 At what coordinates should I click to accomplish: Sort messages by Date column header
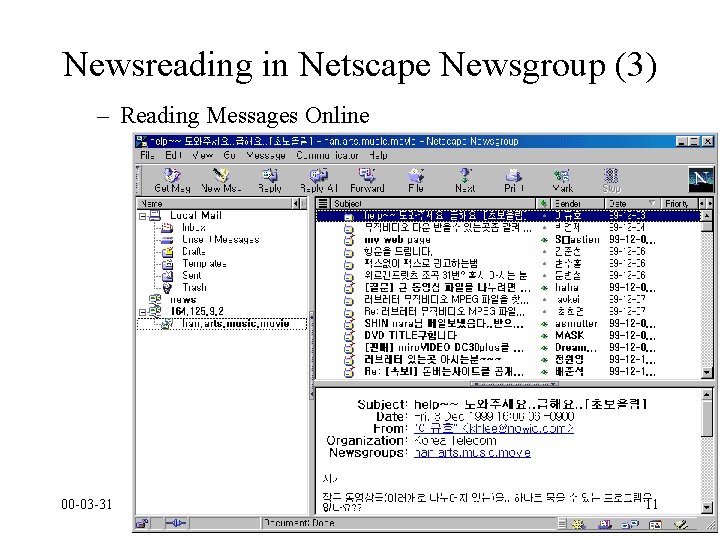(x=632, y=203)
